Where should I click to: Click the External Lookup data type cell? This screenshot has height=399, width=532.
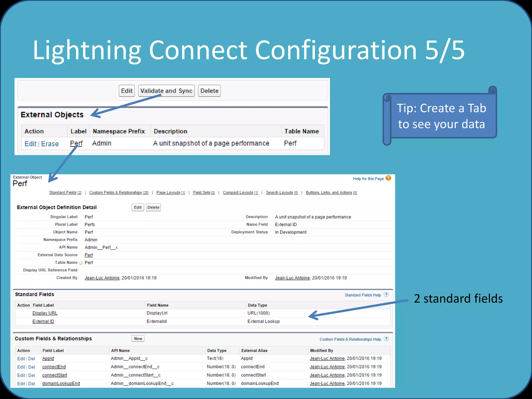click(x=263, y=322)
